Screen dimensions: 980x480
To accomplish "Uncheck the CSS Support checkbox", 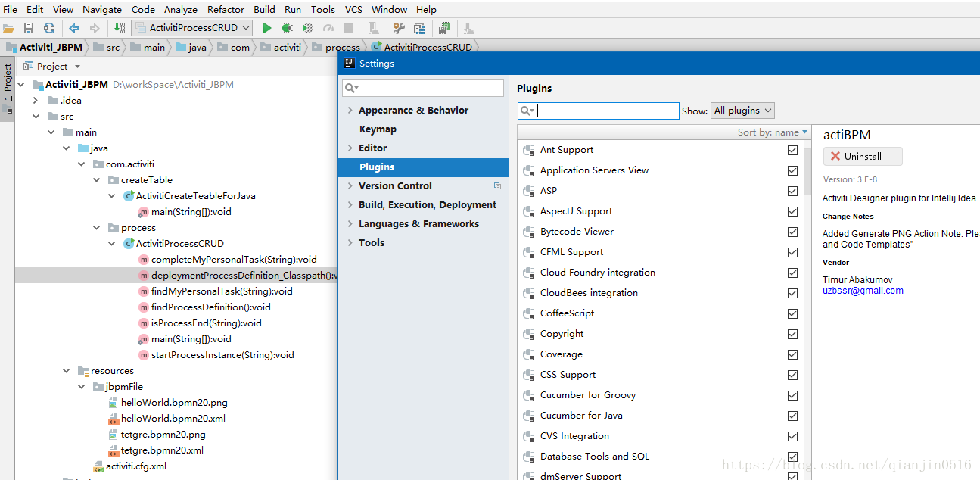I will pyautogui.click(x=792, y=375).
